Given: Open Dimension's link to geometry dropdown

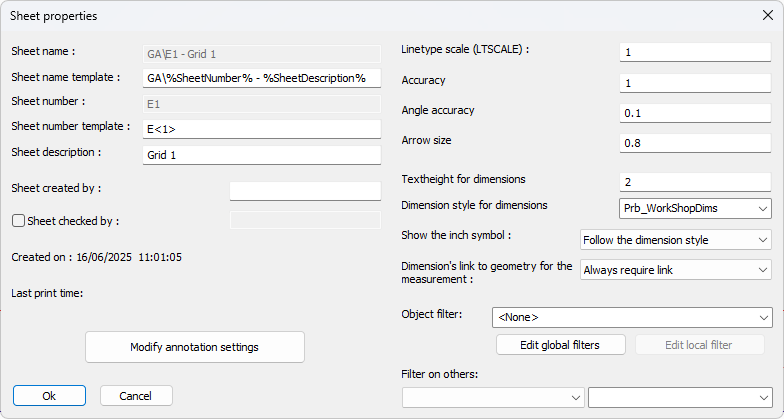Looking at the screenshot, I should [x=675, y=270].
